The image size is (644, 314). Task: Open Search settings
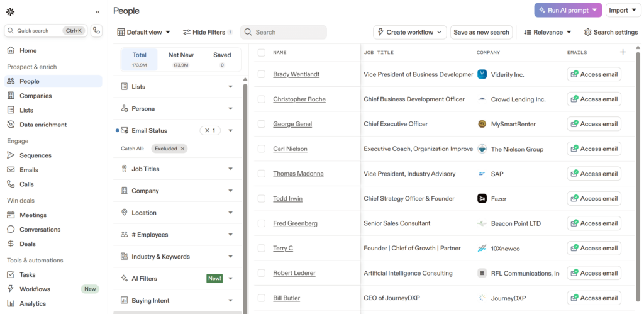click(x=611, y=32)
